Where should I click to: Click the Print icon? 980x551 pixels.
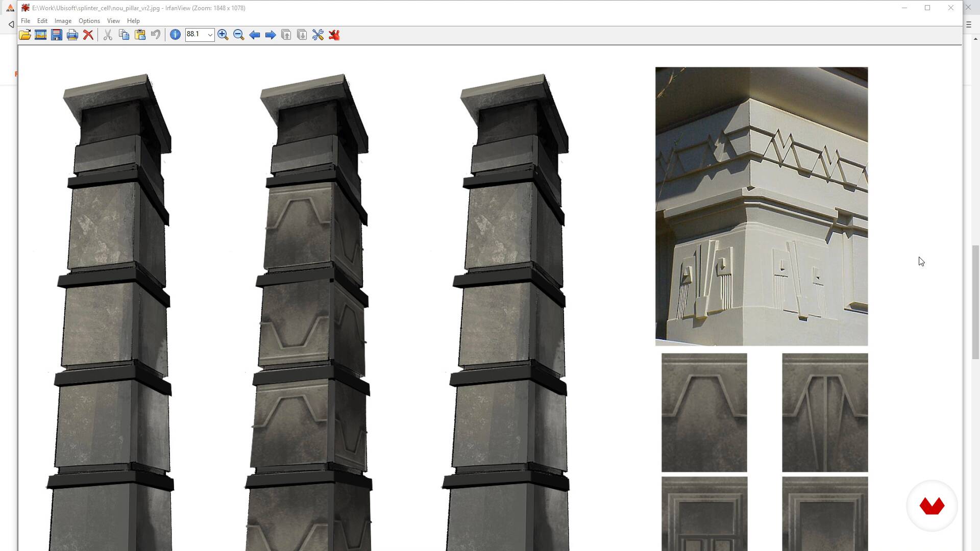(72, 35)
